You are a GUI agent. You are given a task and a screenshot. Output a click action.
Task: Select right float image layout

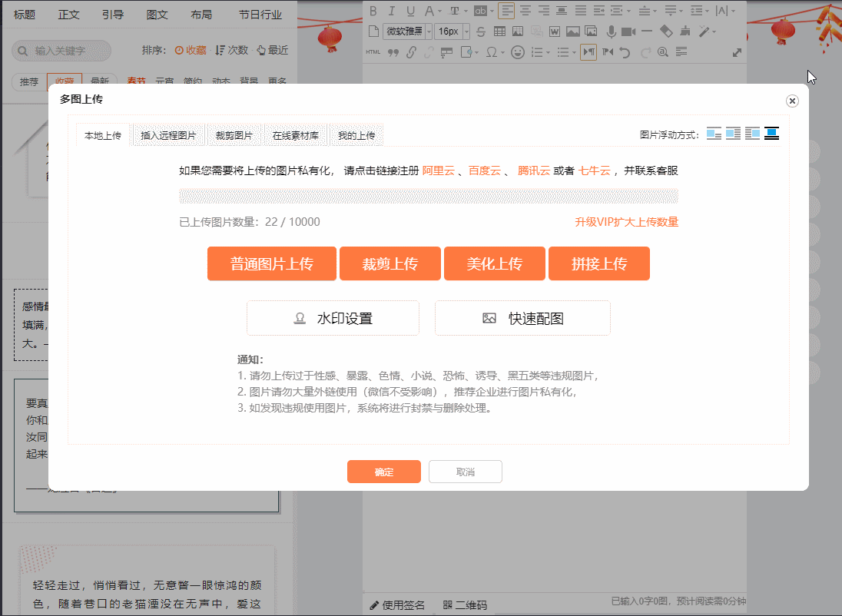pyautogui.click(x=753, y=134)
